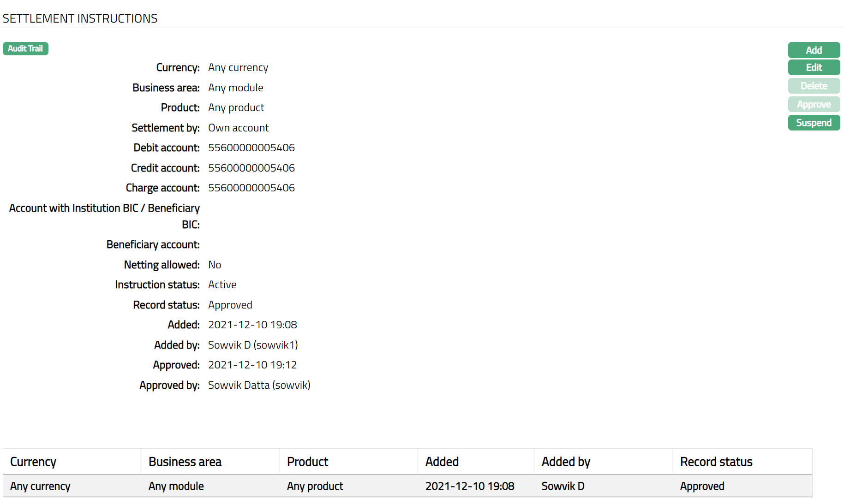The image size is (844, 504).
Task: Click the Settlement Instructions page heading
Action: (x=80, y=18)
